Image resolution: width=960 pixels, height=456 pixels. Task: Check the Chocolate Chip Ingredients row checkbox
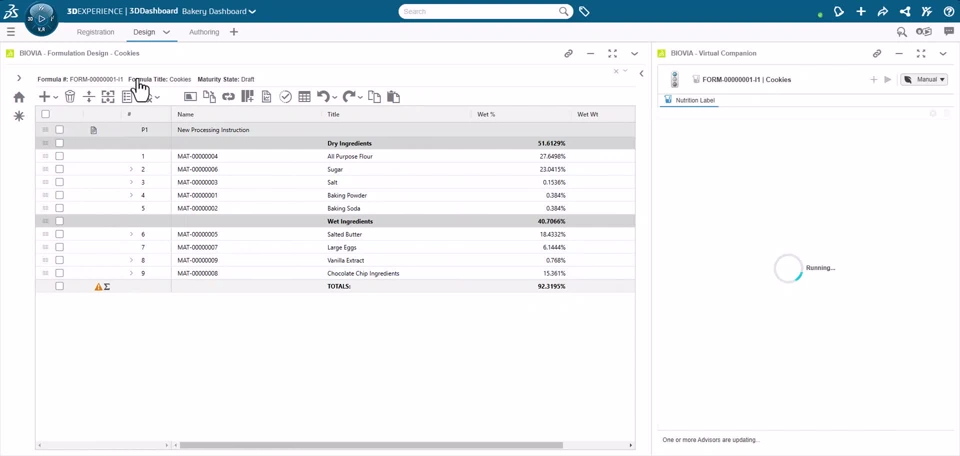coord(59,273)
